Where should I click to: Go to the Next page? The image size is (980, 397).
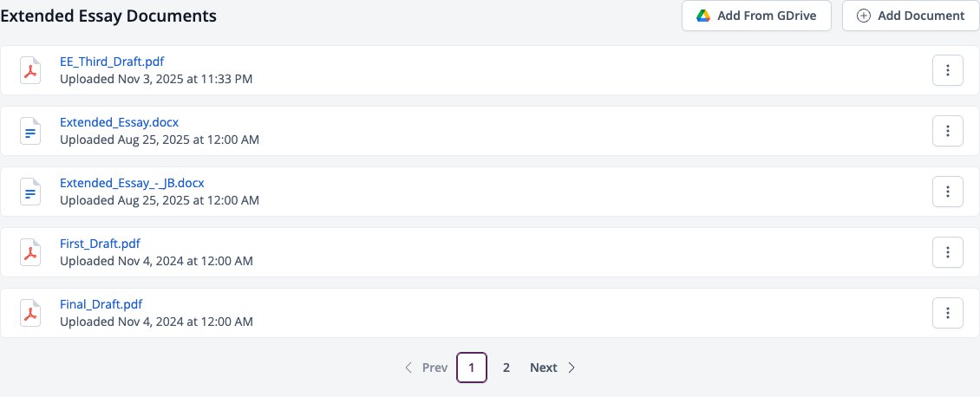point(552,368)
